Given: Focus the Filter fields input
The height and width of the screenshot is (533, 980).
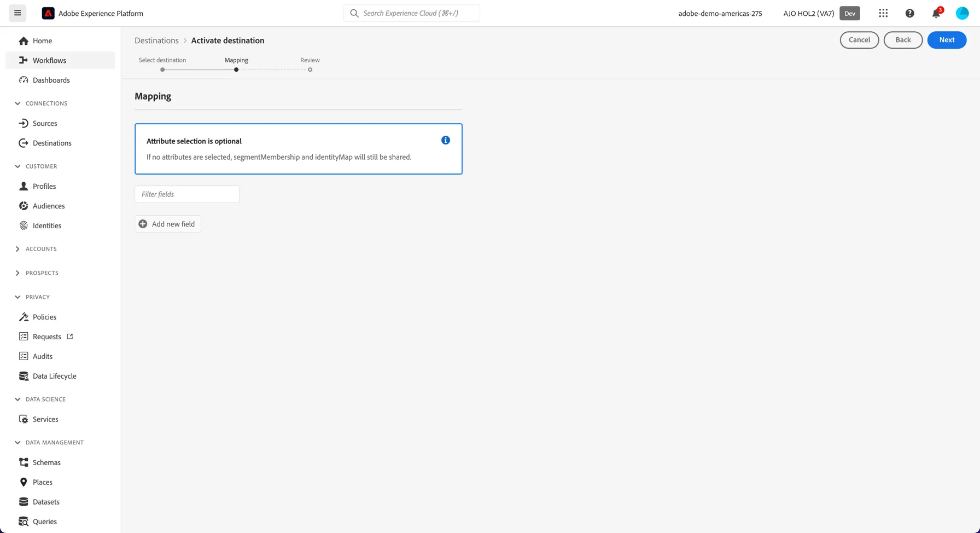Looking at the screenshot, I should tap(187, 194).
